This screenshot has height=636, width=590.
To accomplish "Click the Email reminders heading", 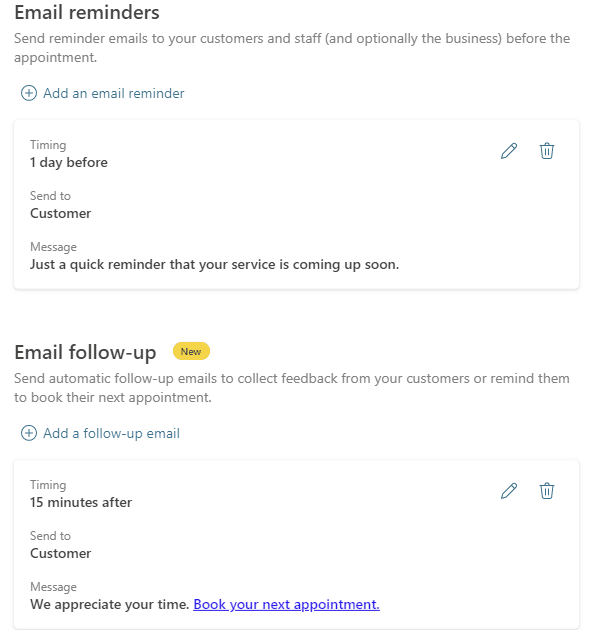I will click(87, 12).
